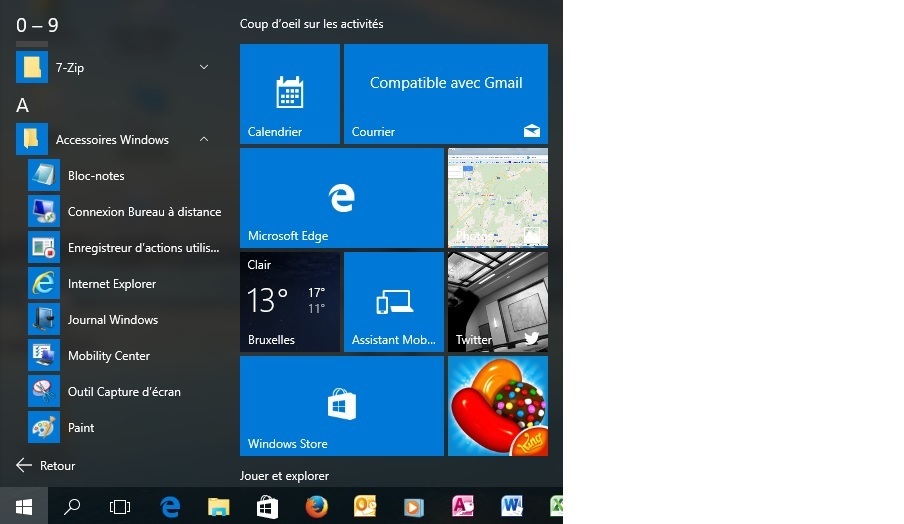Click the A letter section header
Viewport: 904px width, 524px height.
click(22, 105)
